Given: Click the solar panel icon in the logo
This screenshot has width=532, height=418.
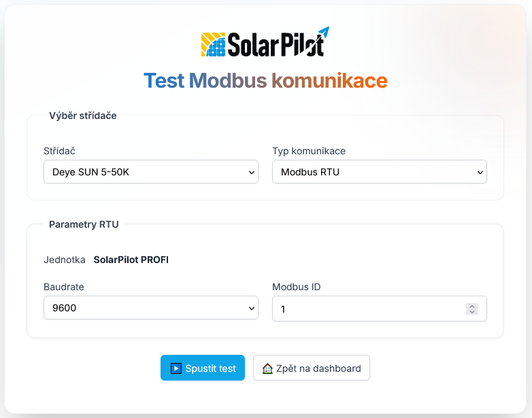Looking at the screenshot, I should [x=214, y=44].
